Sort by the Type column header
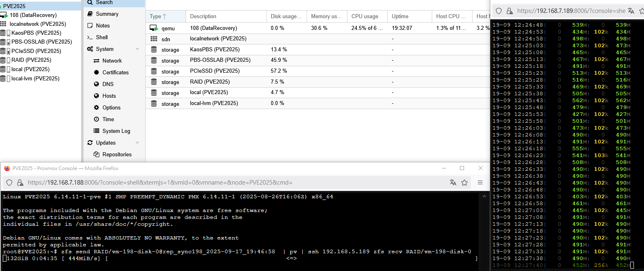This screenshot has width=644, height=271. coord(158,17)
